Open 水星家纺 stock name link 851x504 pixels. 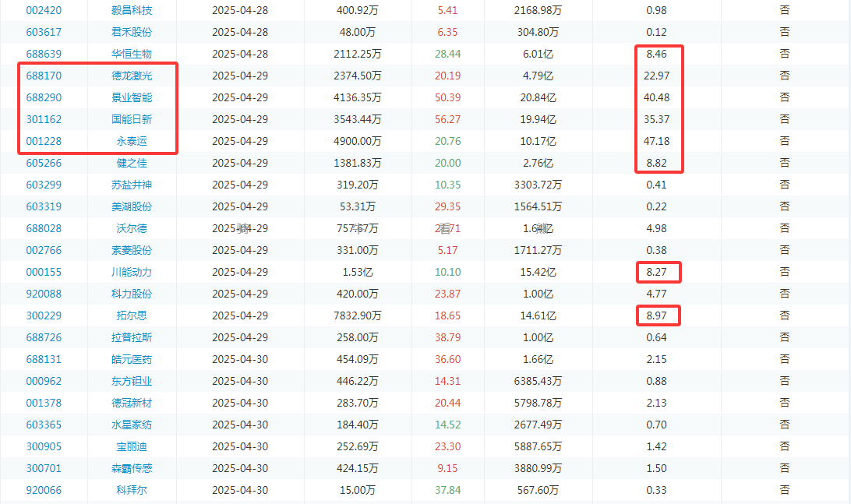tap(132, 425)
